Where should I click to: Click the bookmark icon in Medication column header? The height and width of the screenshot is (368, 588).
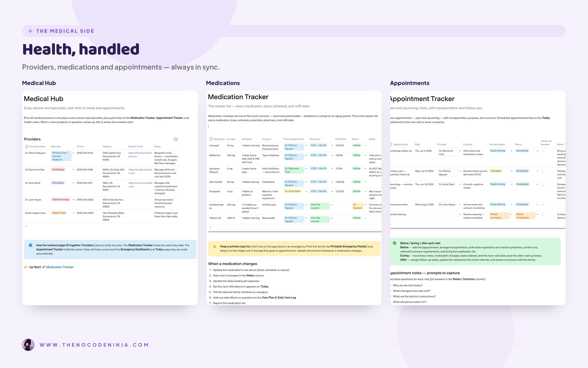pos(211,139)
